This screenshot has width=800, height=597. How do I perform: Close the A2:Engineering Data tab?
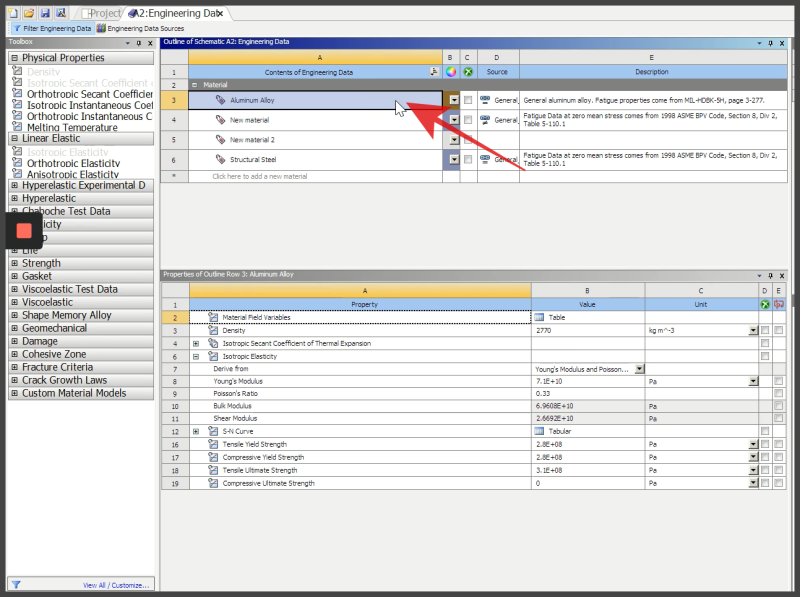(x=220, y=14)
